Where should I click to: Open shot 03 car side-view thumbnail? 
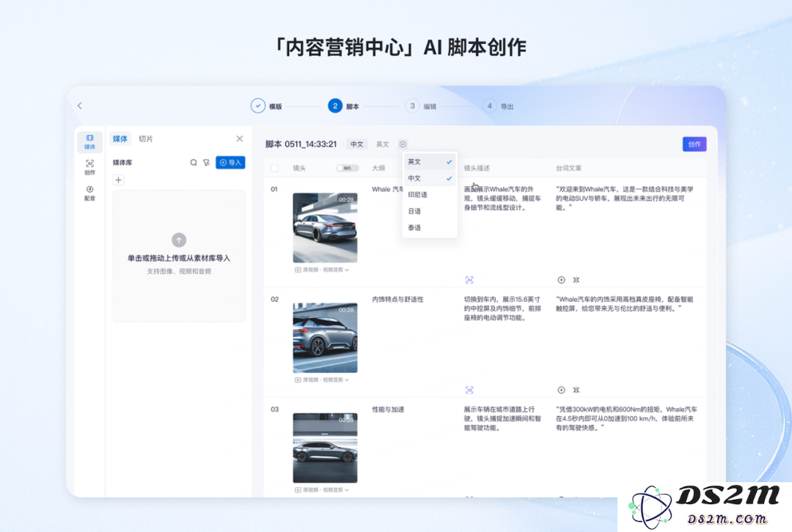326,448
